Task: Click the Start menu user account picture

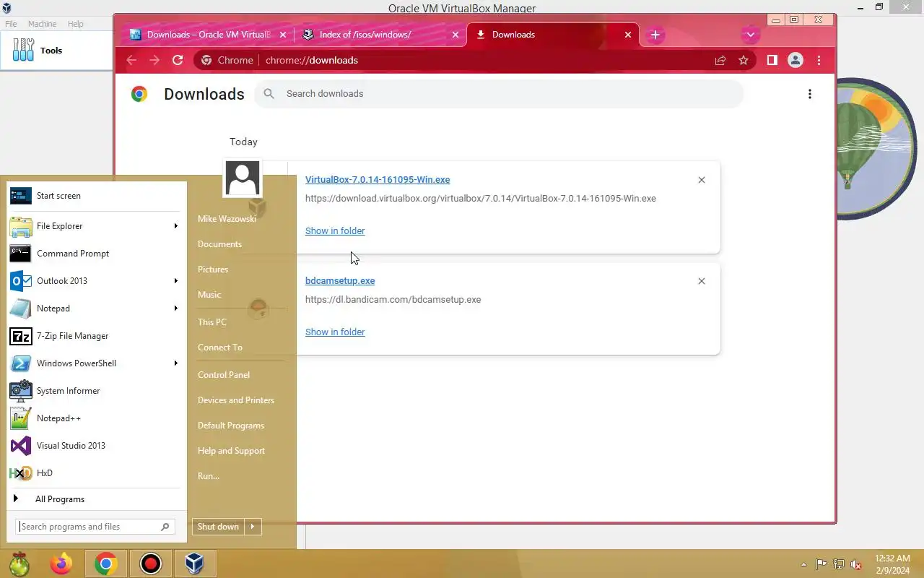Action: [x=243, y=178]
